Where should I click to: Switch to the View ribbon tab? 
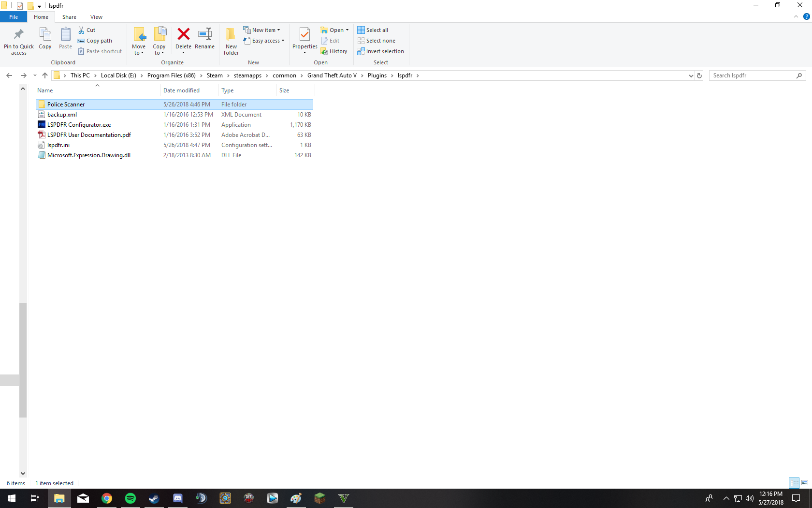[96, 17]
